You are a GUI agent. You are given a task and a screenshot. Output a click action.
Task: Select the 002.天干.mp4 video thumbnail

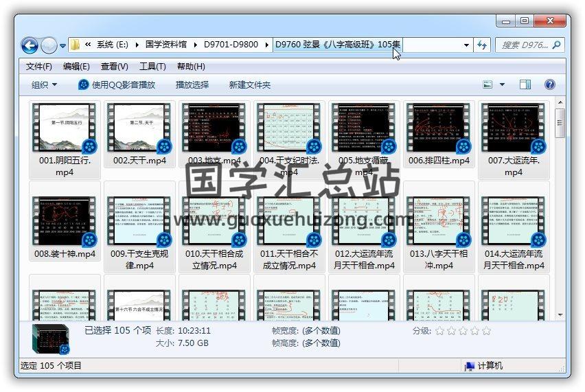point(139,128)
